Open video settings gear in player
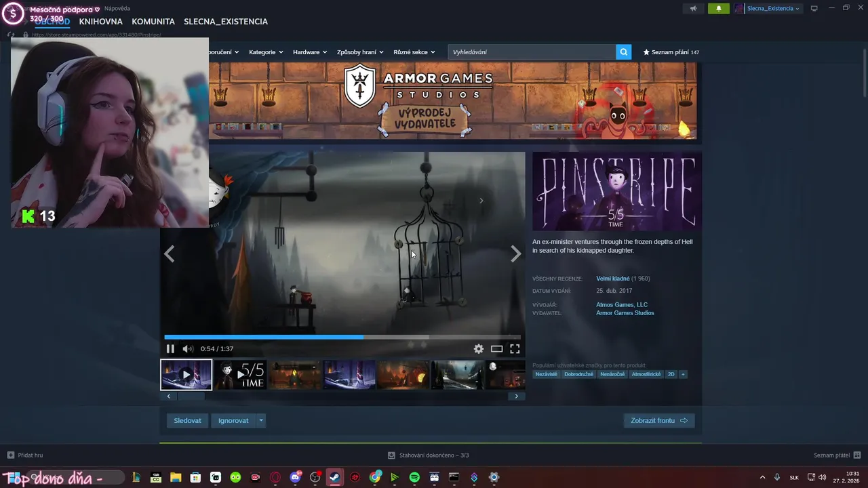 (x=479, y=349)
